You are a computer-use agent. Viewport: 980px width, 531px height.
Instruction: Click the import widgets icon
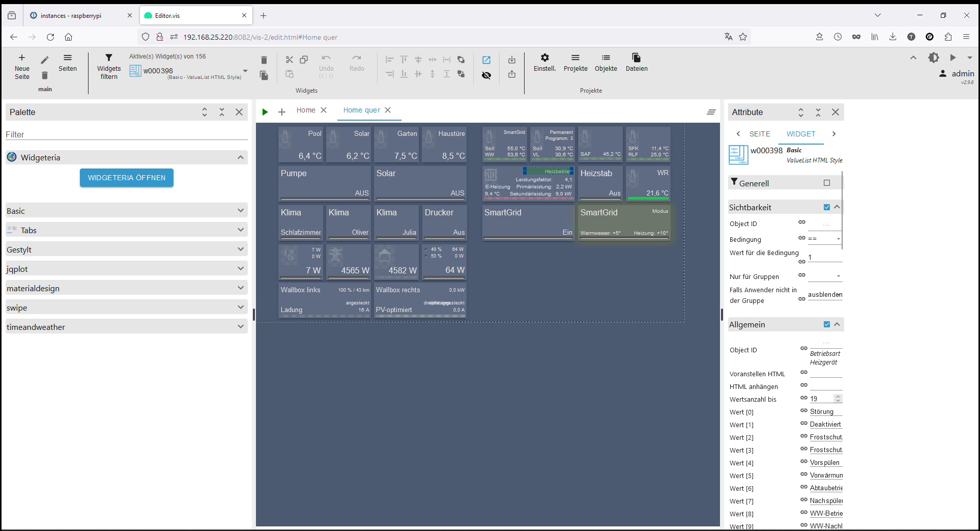512,60
